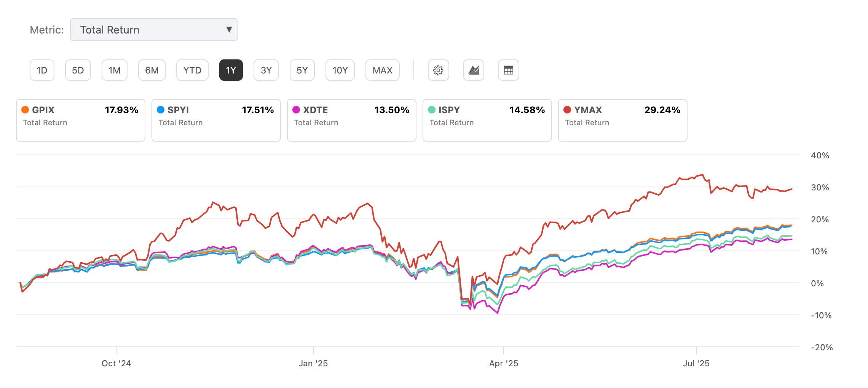Click the Metric: label
The image size is (868, 388).
(47, 30)
